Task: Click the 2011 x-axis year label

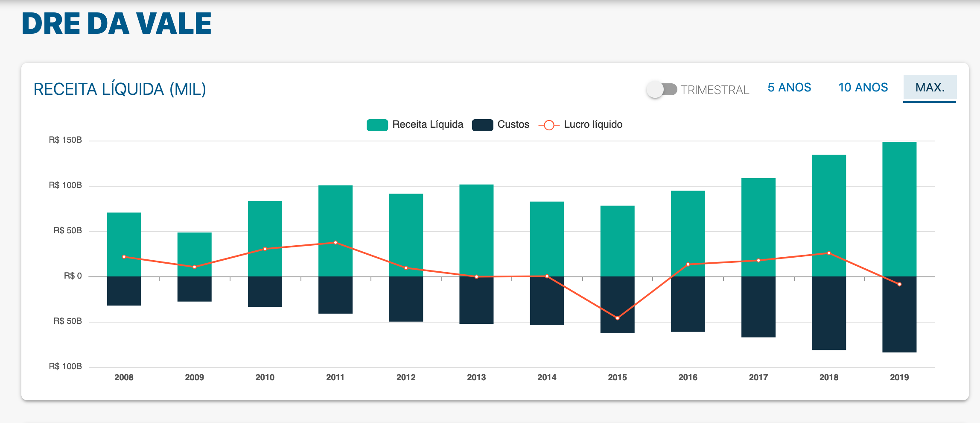Action: click(x=335, y=377)
